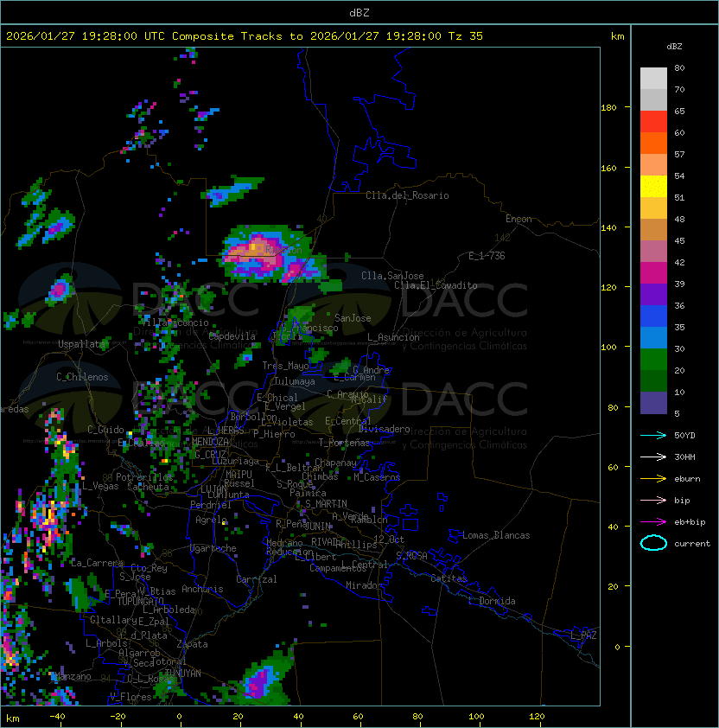The height and width of the screenshot is (728, 719).
Task: Click the S_MARTIN label on the map
Action: tap(326, 504)
